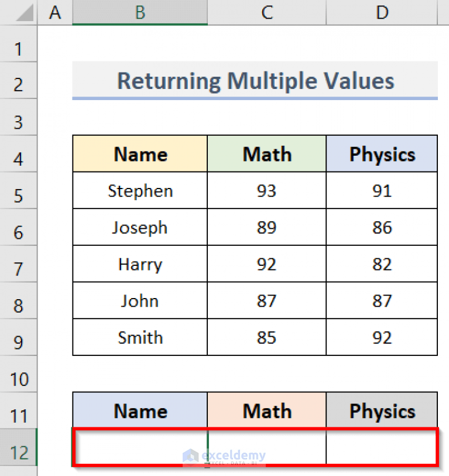449x476 pixels.
Task: Select column header D
Action: tap(382, 12)
